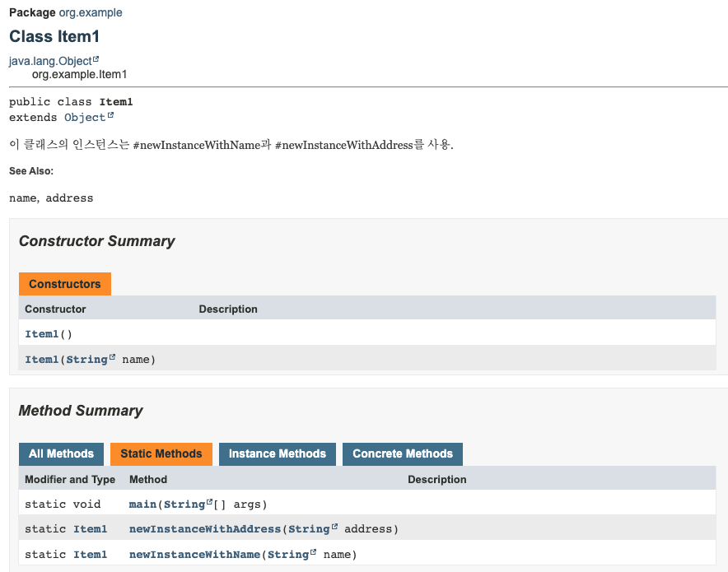
Task: Open the newInstanceWithName method link
Action: point(194,555)
